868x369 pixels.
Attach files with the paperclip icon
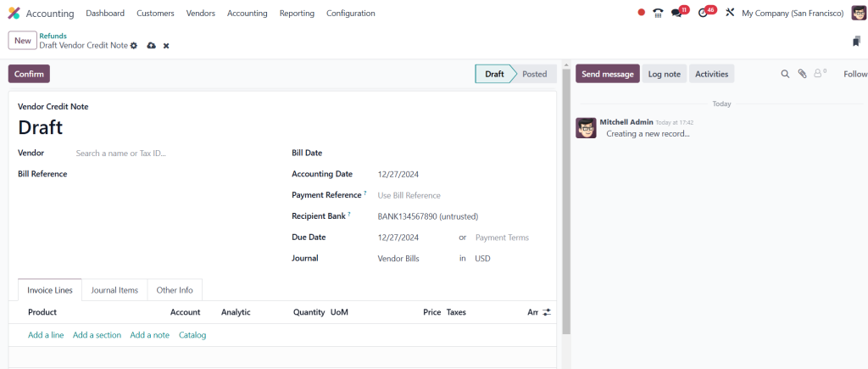click(802, 74)
